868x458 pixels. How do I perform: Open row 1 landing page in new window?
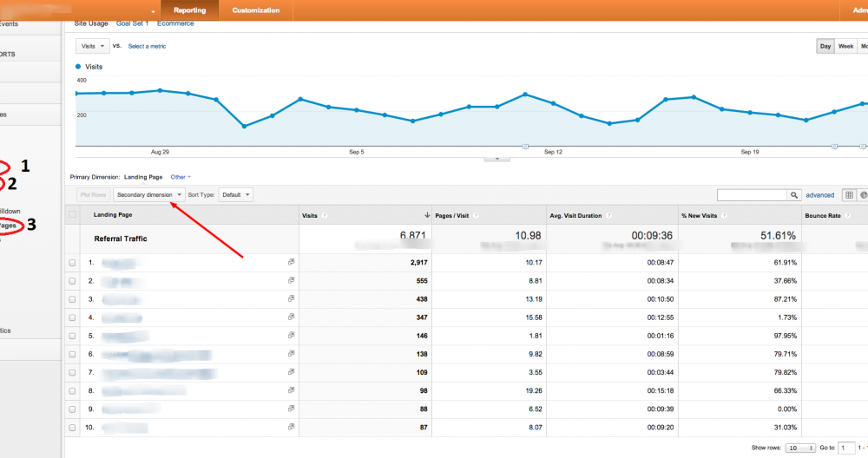coord(292,261)
